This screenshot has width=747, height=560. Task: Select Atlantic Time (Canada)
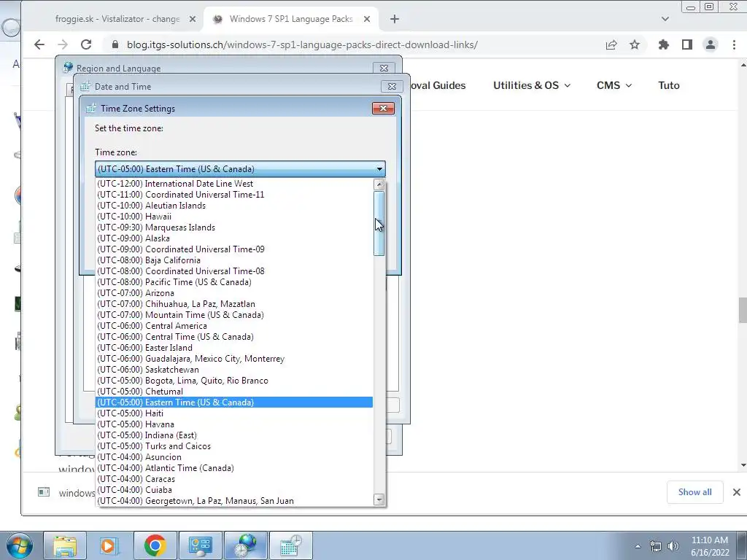click(x=234, y=469)
